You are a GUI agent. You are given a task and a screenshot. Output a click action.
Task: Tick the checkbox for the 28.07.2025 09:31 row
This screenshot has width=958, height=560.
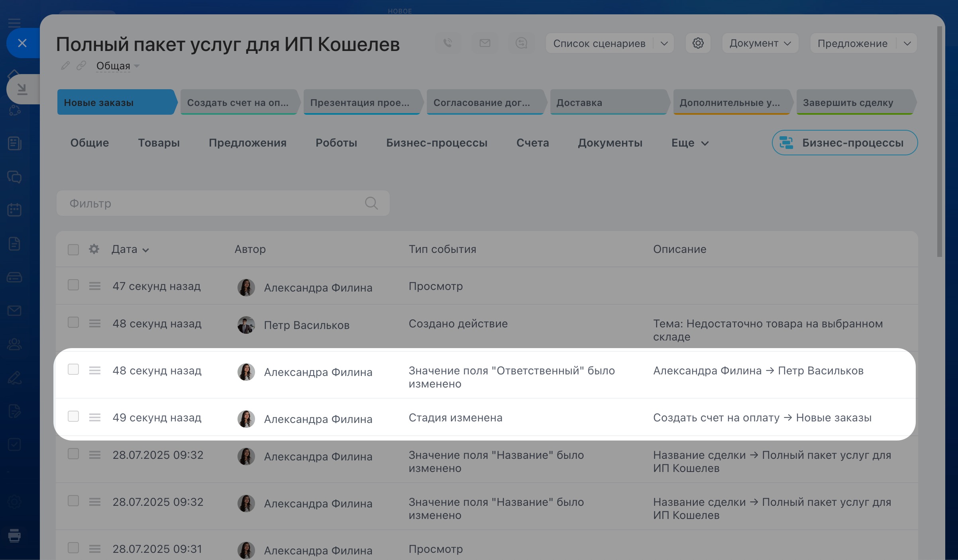(x=73, y=548)
